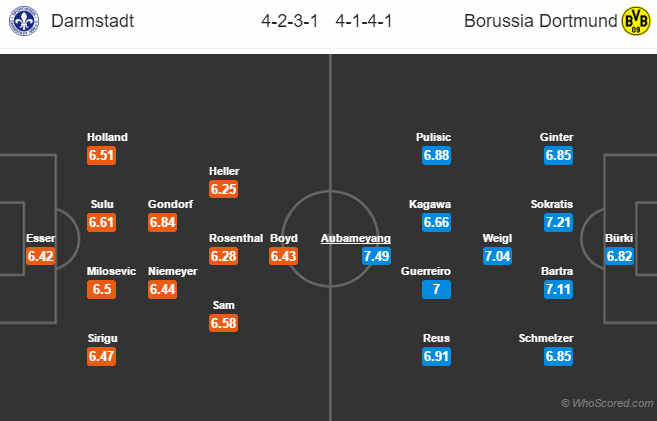Click Reus's 6.91 rating badge
The image size is (657, 421).
pyautogui.click(x=436, y=356)
